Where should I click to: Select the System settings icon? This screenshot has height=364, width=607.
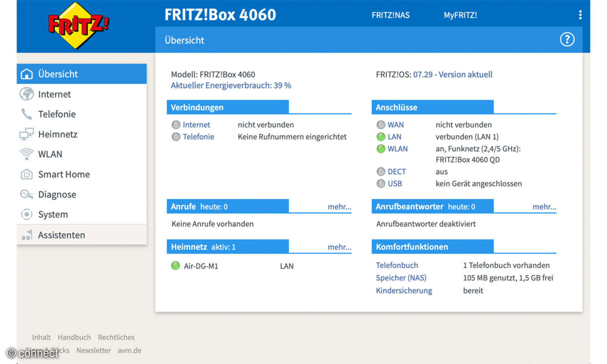tap(27, 214)
